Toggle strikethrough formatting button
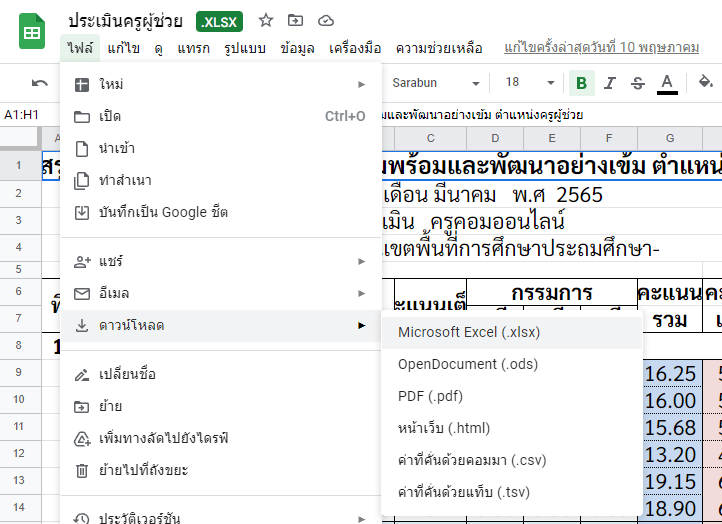The width and height of the screenshot is (722, 524). 638,83
